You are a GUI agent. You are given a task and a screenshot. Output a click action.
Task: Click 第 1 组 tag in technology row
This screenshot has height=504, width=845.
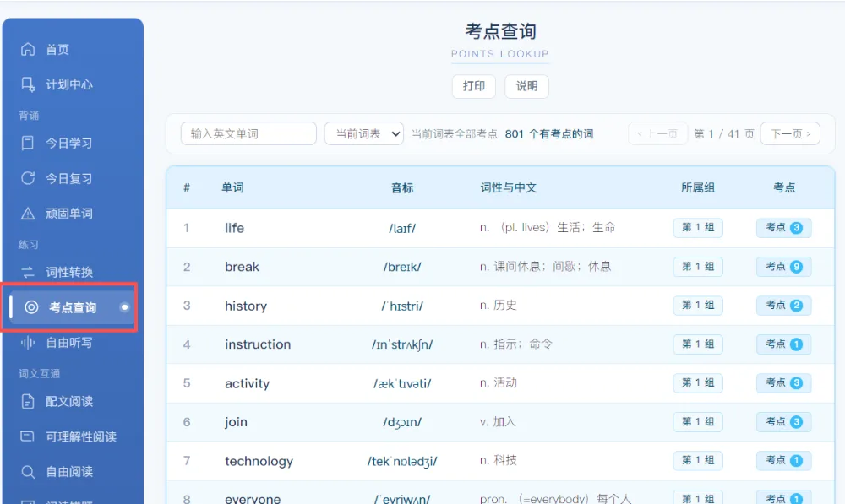[698, 460]
